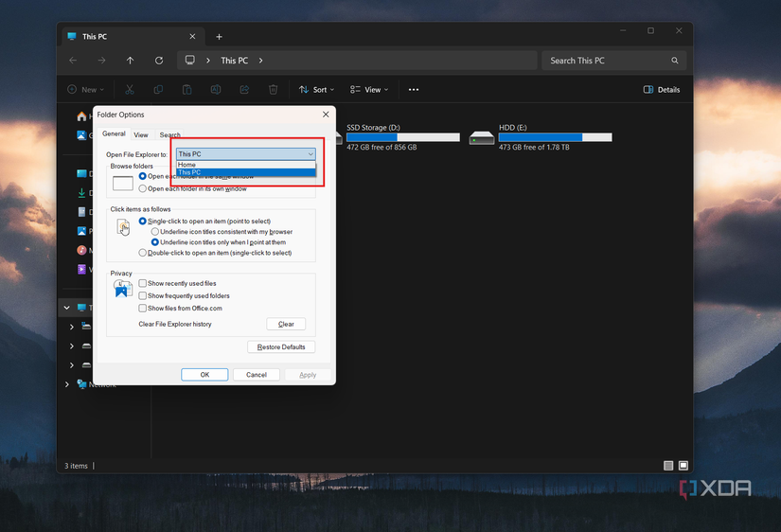Switch to the Search tab
This screenshot has height=532, width=781.
[x=169, y=135]
